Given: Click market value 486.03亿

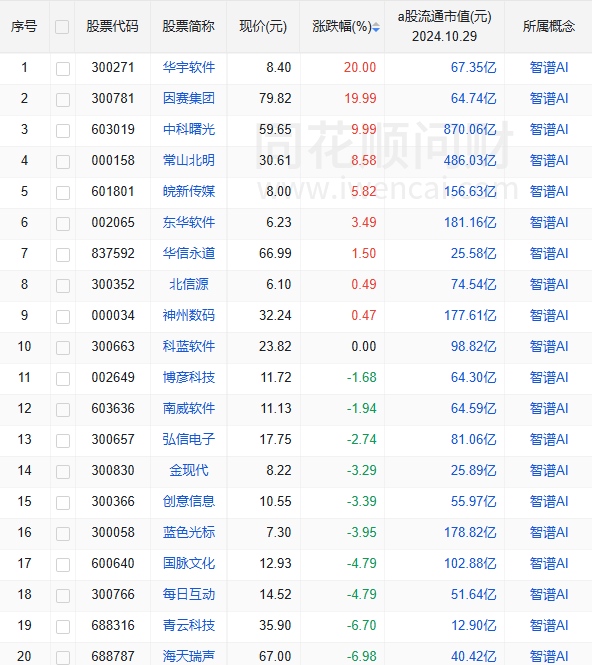Looking at the screenshot, I should coord(470,160).
